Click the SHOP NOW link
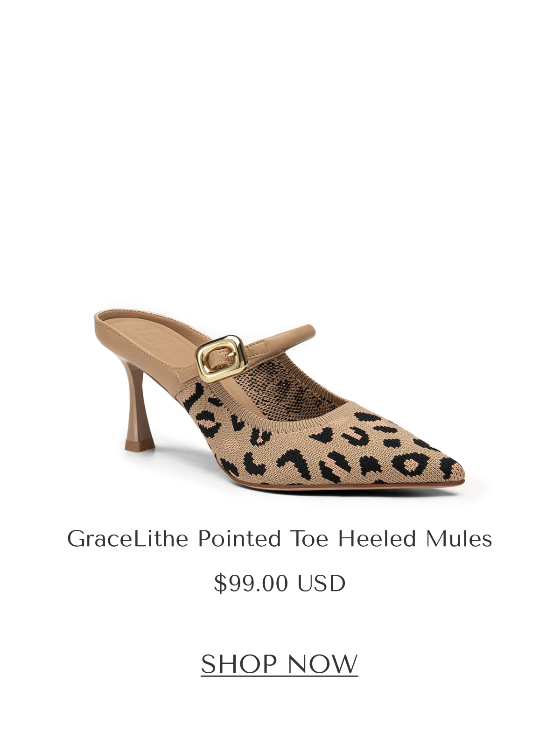 tap(280, 664)
